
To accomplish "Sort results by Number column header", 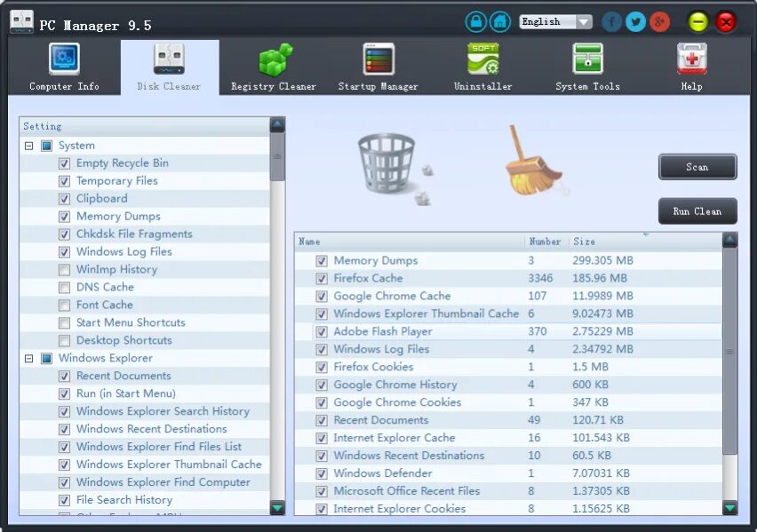I will click(546, 242).
